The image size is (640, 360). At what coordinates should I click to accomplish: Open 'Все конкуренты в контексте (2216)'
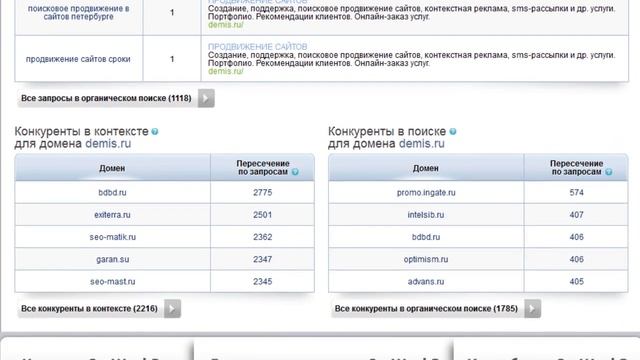pyautogui.click(x=89, y=309)
